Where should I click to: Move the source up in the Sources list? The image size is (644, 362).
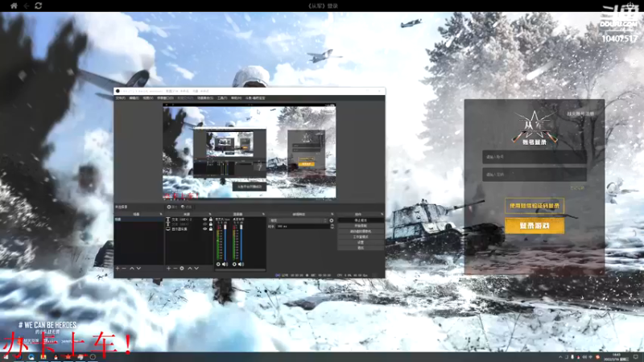click(x=190, y=269)
